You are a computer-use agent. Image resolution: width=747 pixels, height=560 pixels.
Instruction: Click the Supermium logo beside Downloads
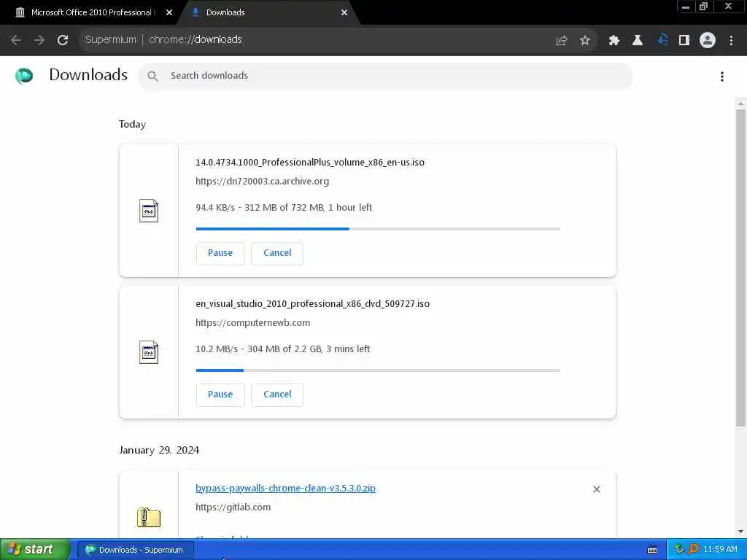(x=24, y=76)
